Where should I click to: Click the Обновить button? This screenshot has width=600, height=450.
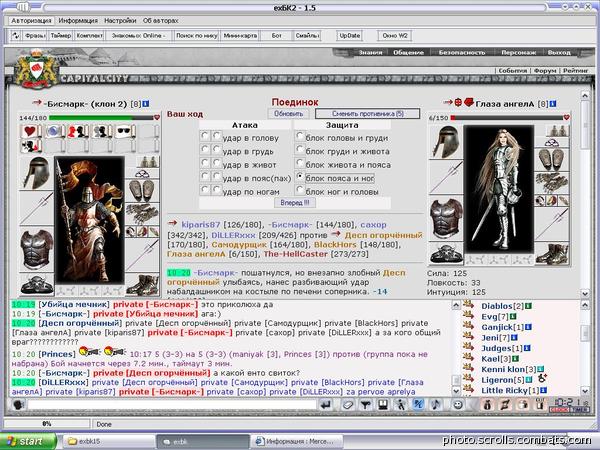[289, 114]
